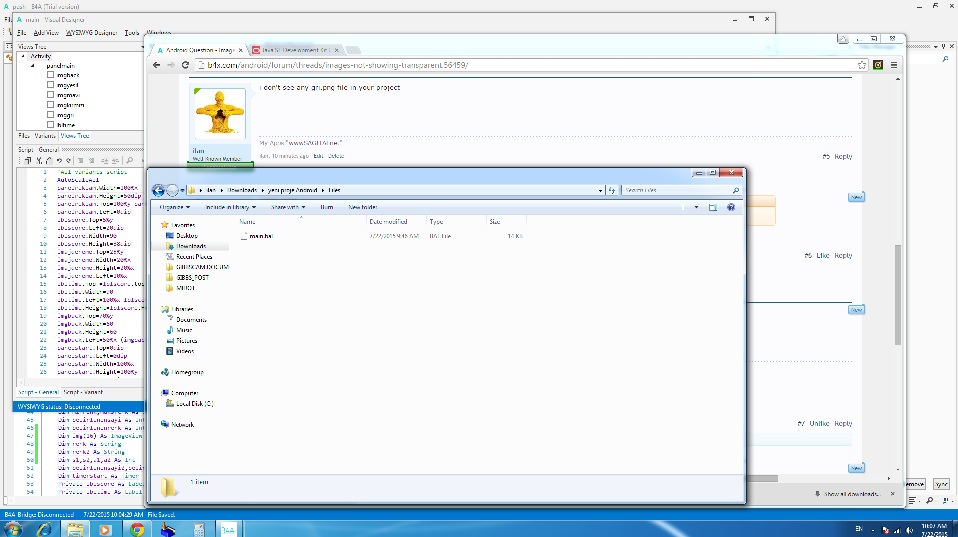Open the Add View menu
This screenshot has height=537, width=958.
(46, 33)
